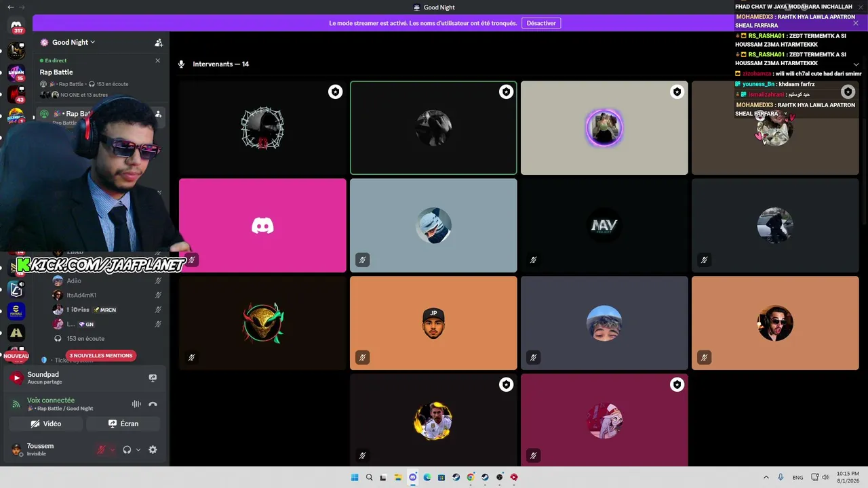Go back using the top-left arrow
This screenshot has width=868, height=488.
point(11,7)
